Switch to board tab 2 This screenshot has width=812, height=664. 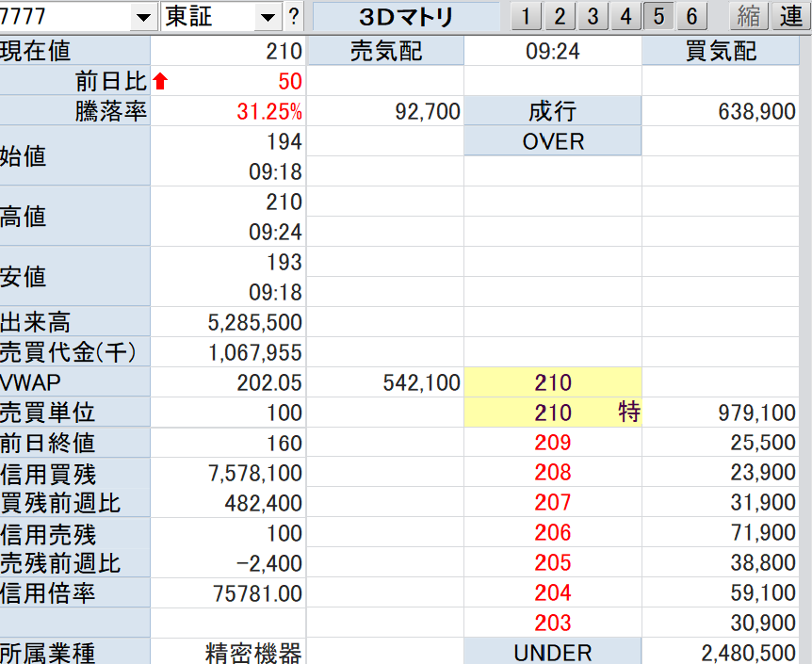(560, 17)
